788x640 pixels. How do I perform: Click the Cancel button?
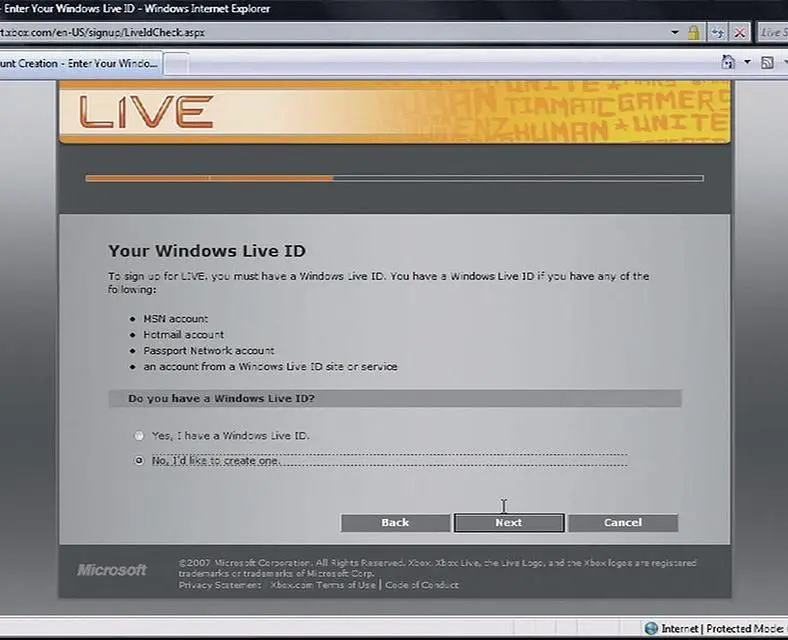tap(623, 522)
